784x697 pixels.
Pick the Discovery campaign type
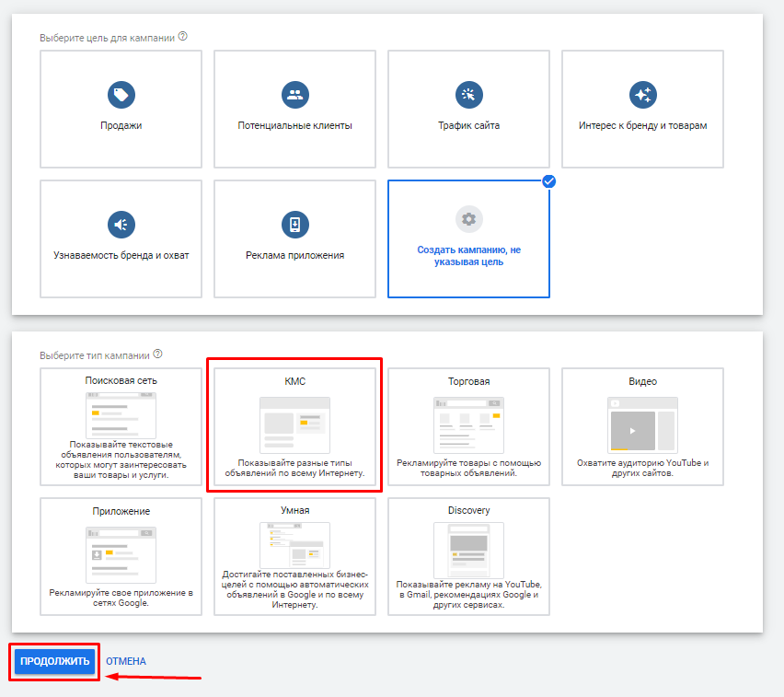click(x=468, y=557)
